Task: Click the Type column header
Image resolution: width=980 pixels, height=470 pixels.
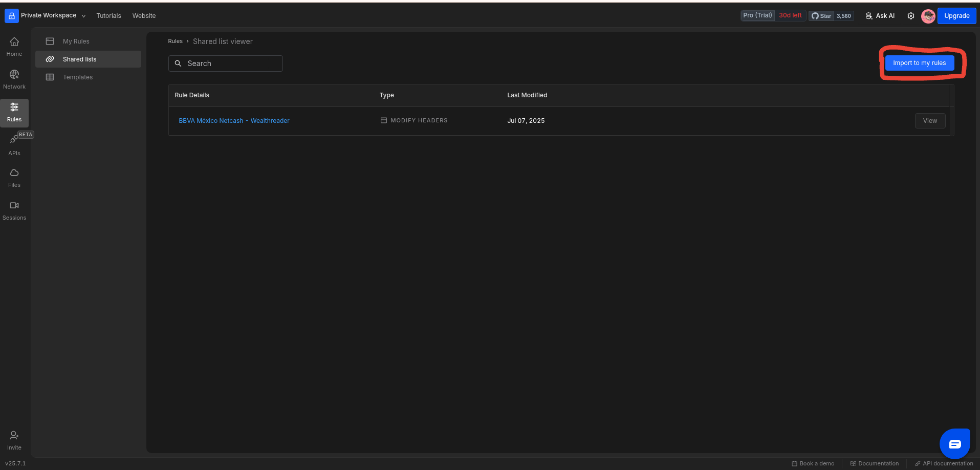Action: 387,95
